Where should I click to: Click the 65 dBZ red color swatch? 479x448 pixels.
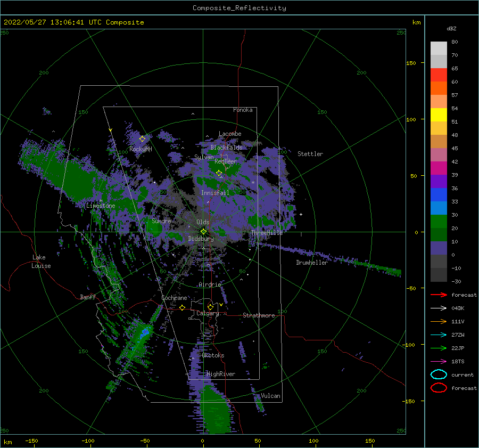tap(439, 75)
